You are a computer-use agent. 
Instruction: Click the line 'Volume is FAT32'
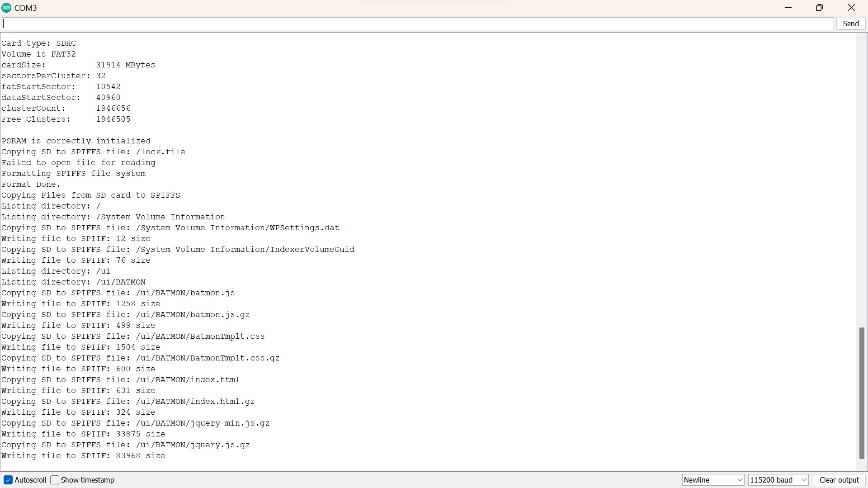point(39,54)
